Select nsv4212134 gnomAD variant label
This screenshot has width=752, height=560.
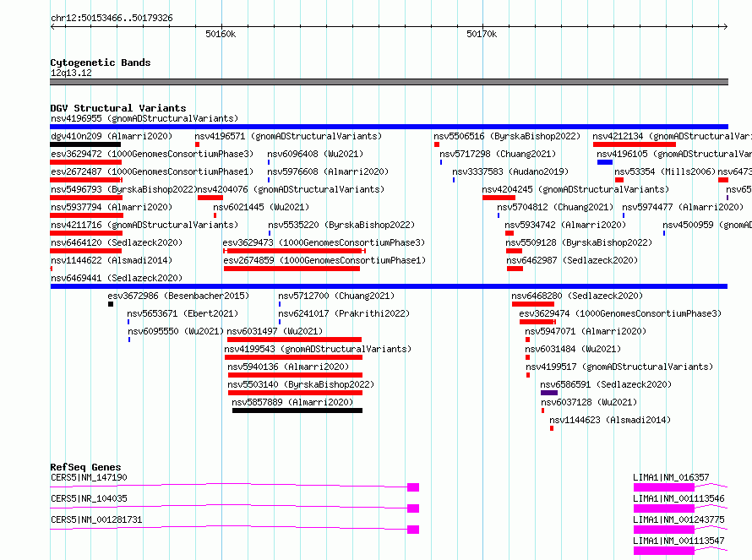[x=672, y=136]
